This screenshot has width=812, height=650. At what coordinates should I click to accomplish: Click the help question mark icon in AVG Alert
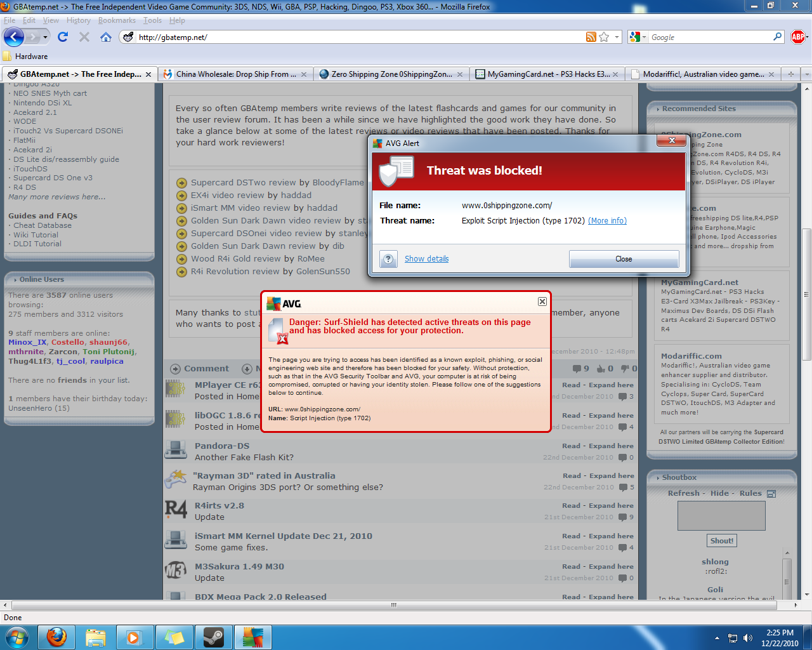pos(388,259)
